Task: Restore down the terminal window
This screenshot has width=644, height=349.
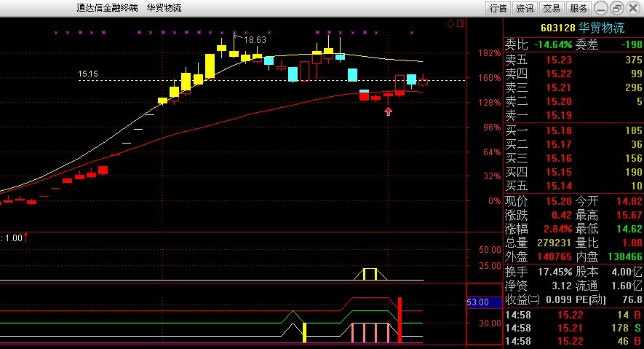Action: [x=617, y=8]
